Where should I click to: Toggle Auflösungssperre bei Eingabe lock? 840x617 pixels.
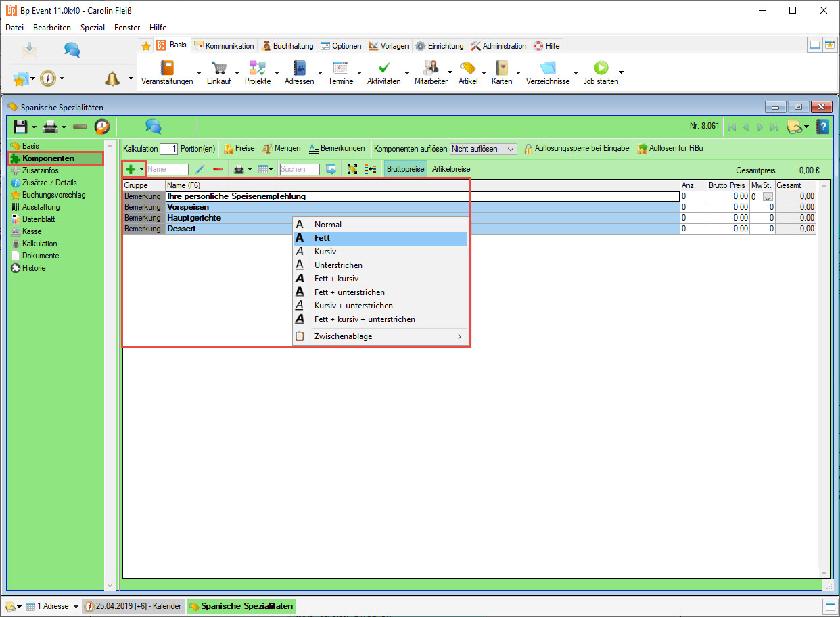576,148
